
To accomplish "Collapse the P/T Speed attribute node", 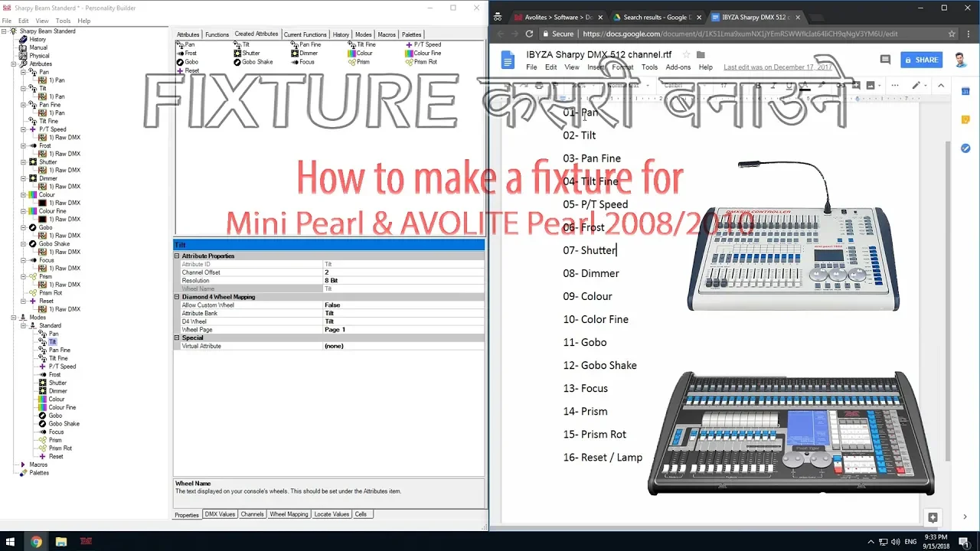I will point(23,129).
